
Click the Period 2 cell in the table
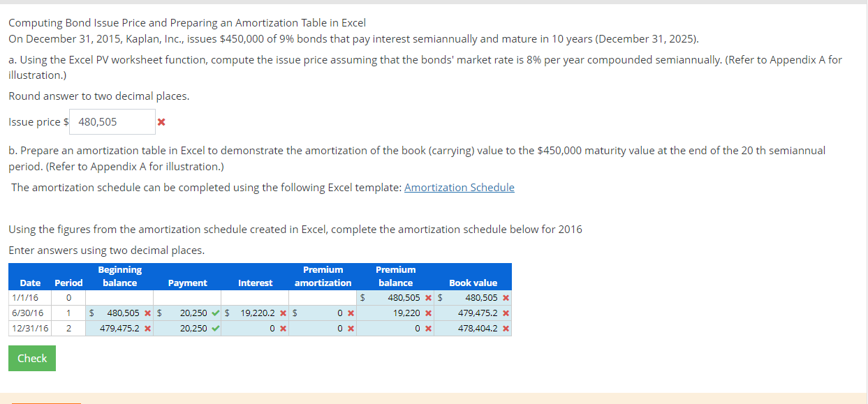[68, 328]
